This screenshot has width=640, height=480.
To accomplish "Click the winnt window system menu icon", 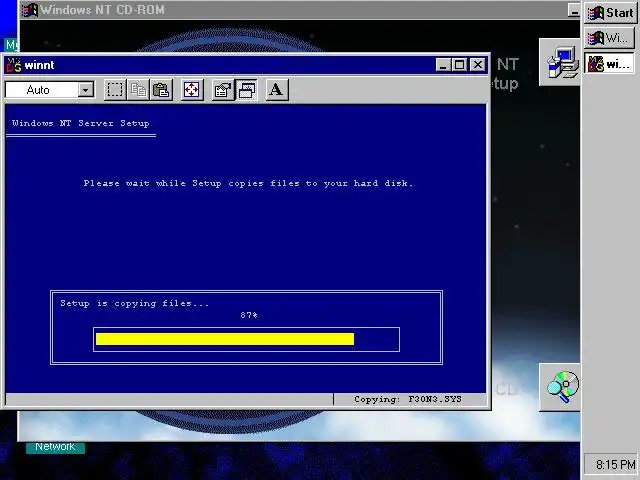I will point(13,65).
